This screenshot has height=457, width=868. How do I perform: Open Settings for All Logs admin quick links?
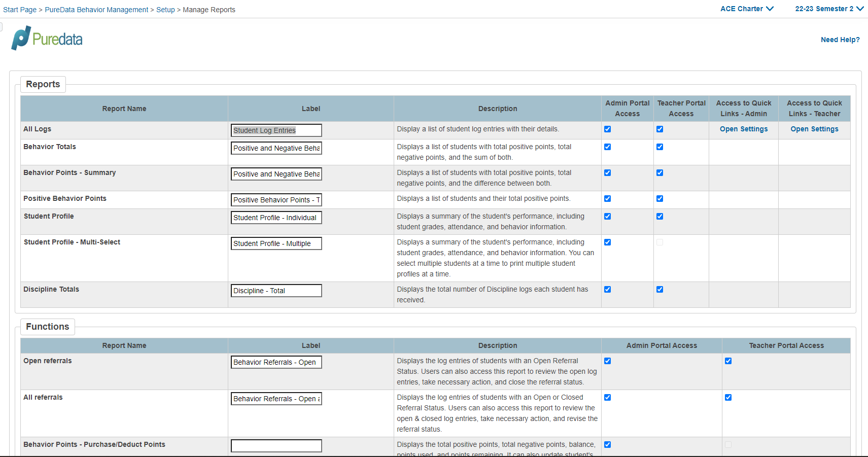(x=743, y=129)
